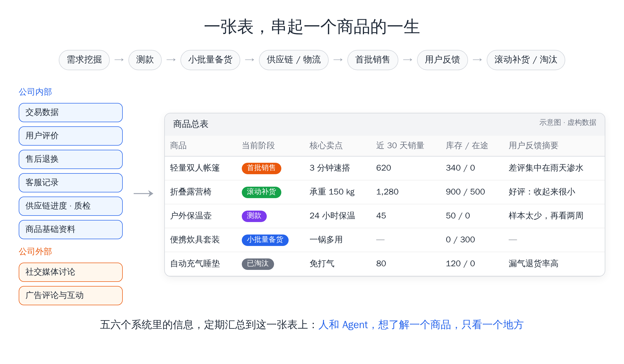The image size is (624, 364).
Task: Click the 公司内部 section label
Action: (35, 92)
